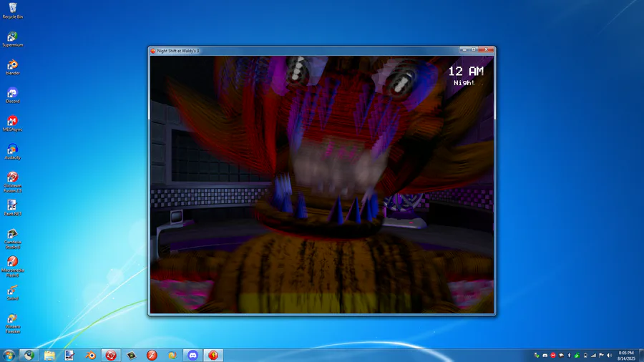Click the game window's title bar icon
Viewport: 644px width, 362px height.
153,51
